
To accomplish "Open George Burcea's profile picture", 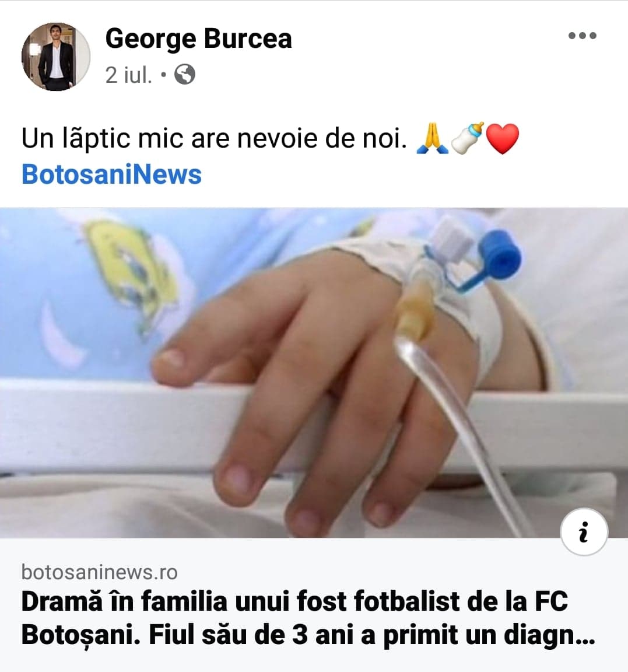I will (56, 57).
